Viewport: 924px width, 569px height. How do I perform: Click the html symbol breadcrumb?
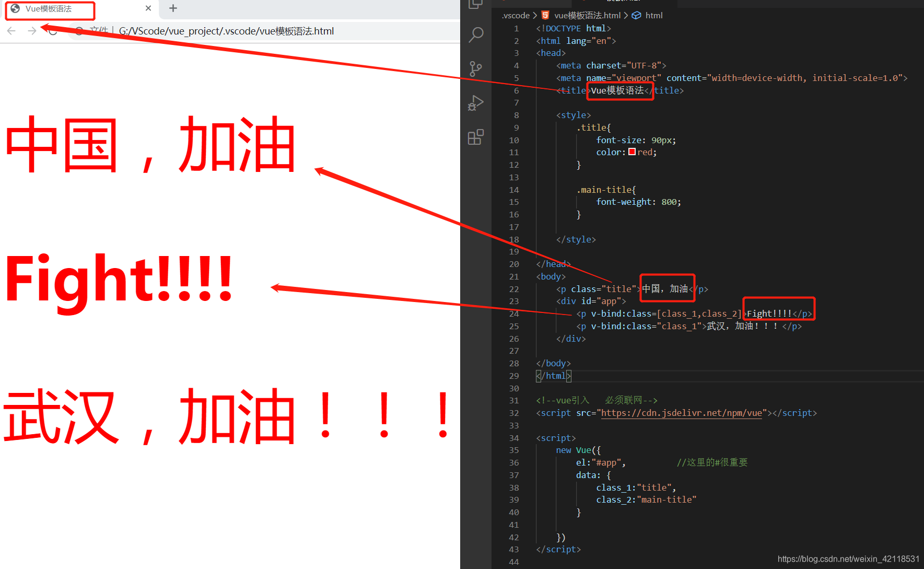pos(653,16)
